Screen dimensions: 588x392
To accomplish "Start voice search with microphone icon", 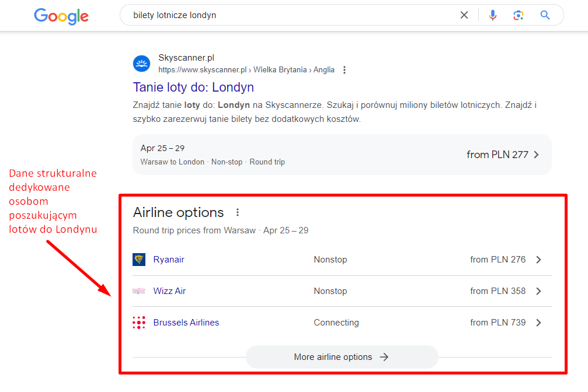I will [493, 15].
